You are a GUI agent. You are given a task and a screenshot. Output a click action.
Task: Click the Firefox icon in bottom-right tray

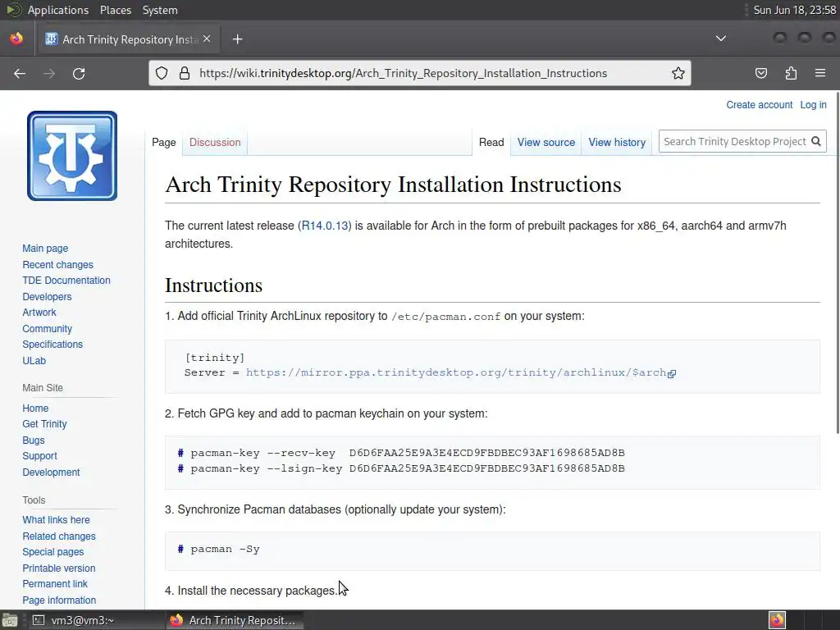[x=777, y=620]
